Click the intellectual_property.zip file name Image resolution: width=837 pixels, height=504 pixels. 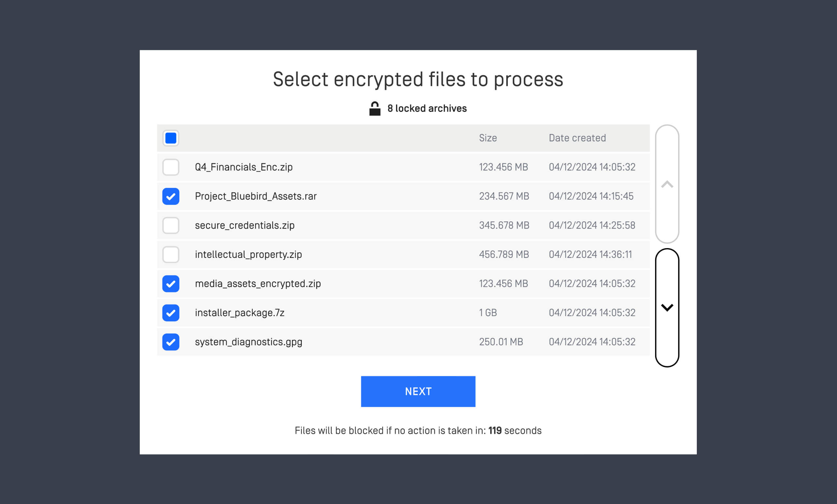pos(248,255)
